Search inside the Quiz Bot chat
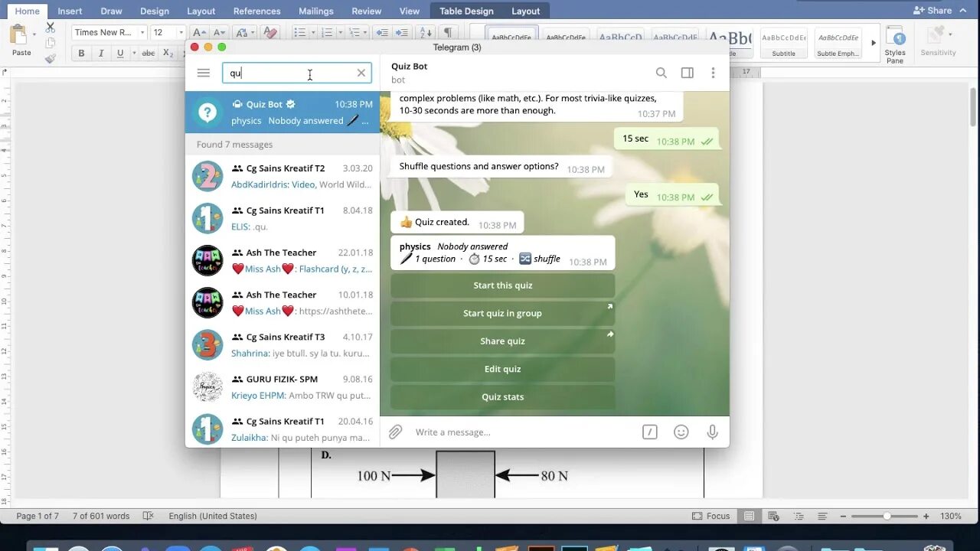The width and height of the screenshot is (980, 551). coord(661,73)
